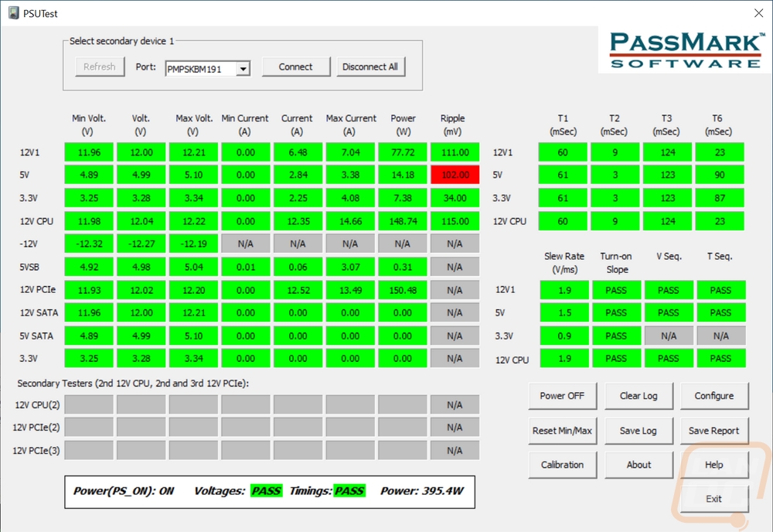This screenshot has width=773, height=532.
Task: Click the Clear Log button
Action: pyautogui.click(x=638, y=396)
